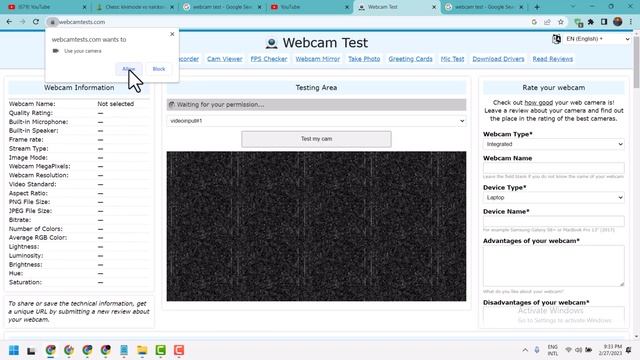Open the Wi-Fi network tray icon
This screenshot has width=640, height=360.
568,350
